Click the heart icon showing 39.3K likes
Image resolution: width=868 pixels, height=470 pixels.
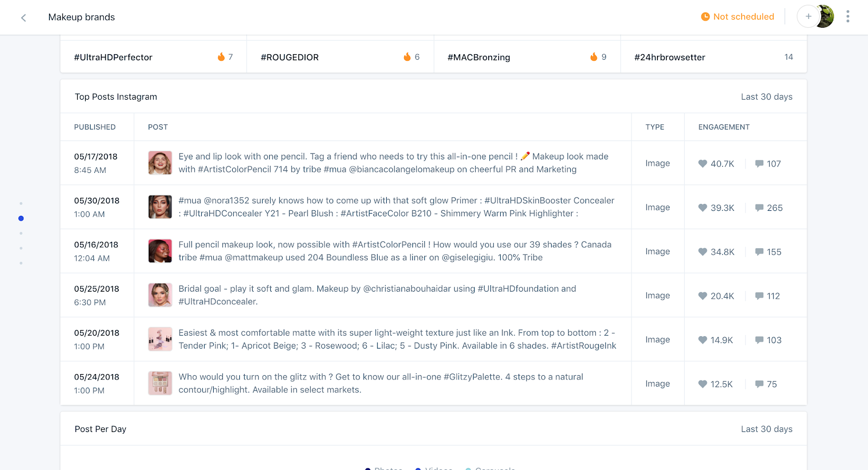703,208
